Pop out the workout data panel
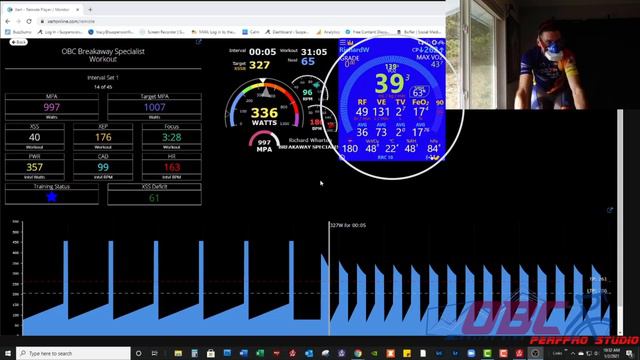 (x=198, y=42)
